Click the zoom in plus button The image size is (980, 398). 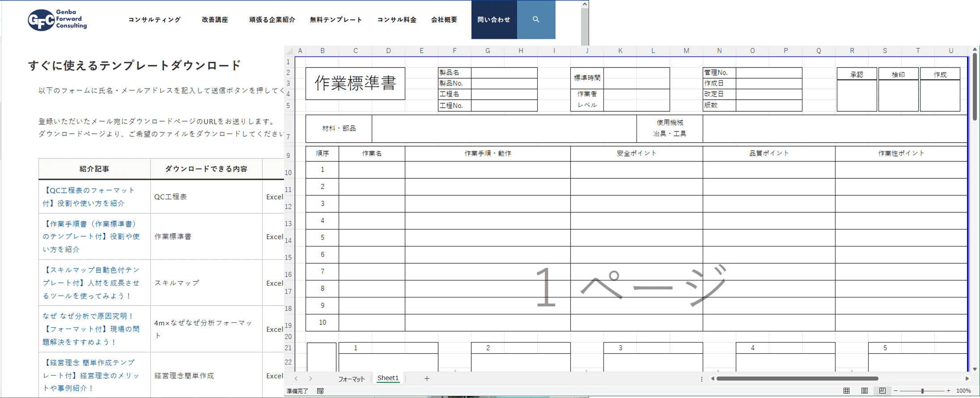pyautogui.click(x=949, y=391)
